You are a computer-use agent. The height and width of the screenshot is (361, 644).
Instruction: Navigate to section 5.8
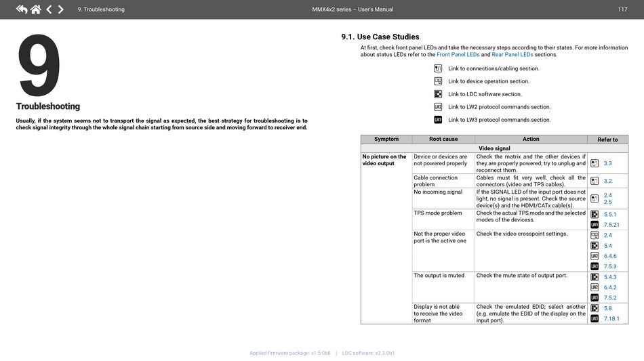tap(607, 308)
